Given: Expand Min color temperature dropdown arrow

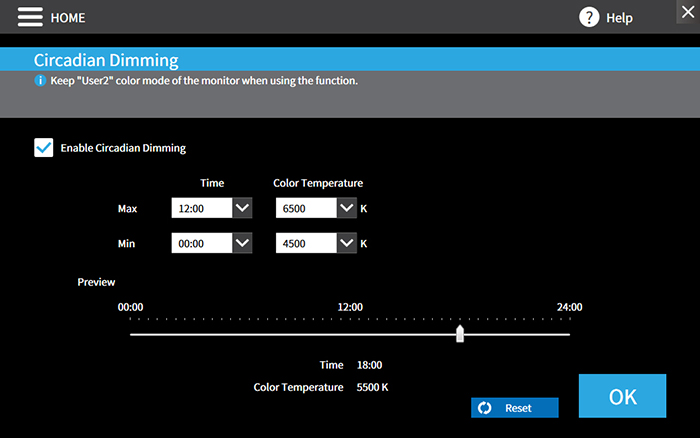Looking at the screenshot, I should [346, 243].
